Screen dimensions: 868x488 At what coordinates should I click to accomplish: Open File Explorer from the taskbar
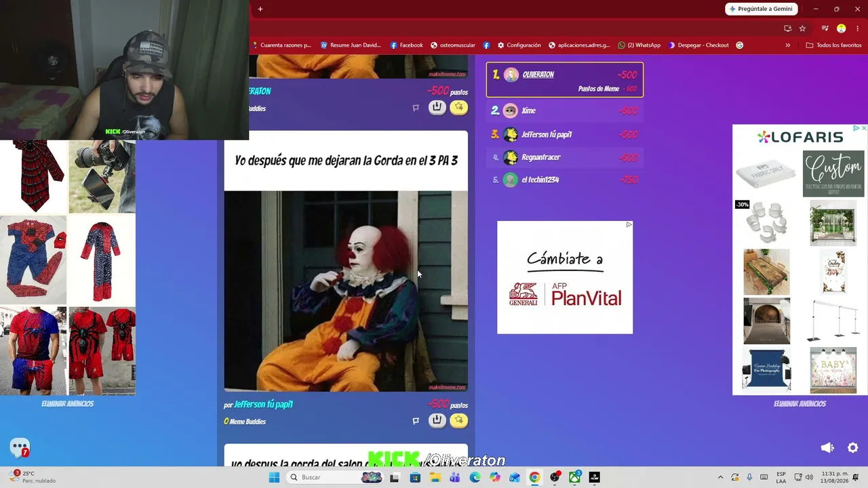(435, 477)
